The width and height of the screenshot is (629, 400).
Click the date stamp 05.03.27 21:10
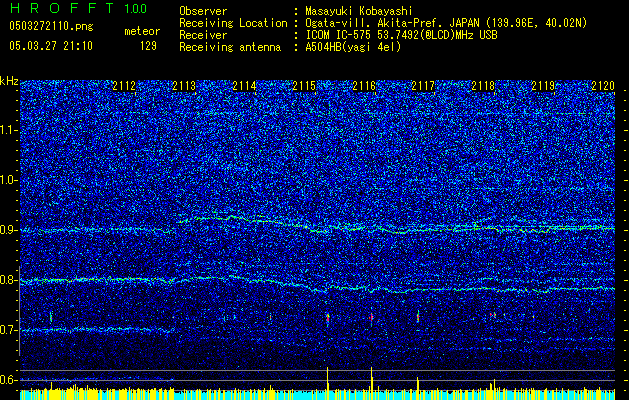51,46
